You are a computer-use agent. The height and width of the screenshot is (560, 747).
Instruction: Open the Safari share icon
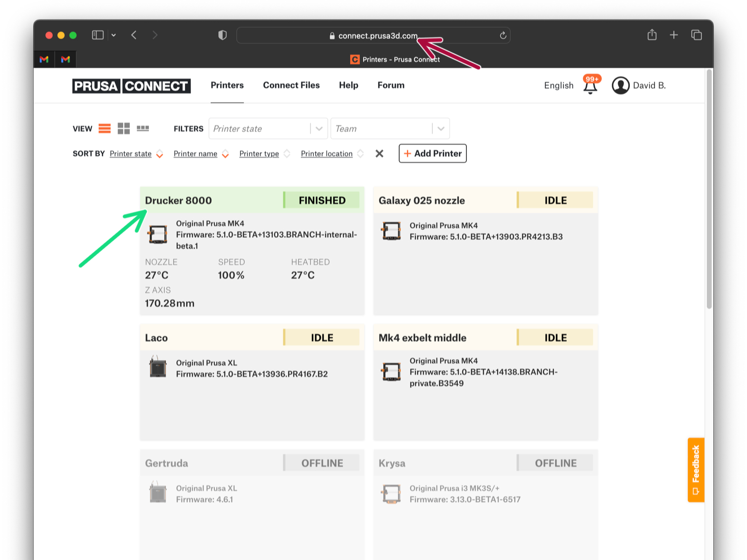pyautogui.click(x=652, y=35)
